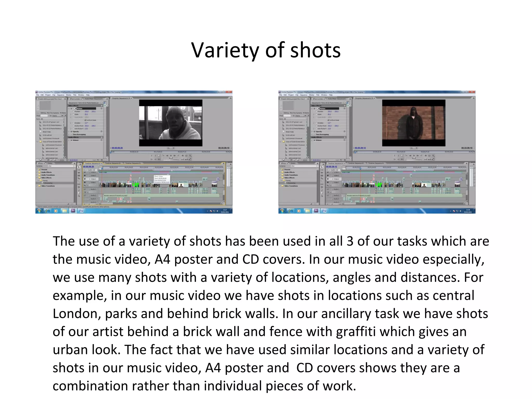
Task: Expand Time Remapping in right screenshot's Effect Controls
Action: pyautogui.click(x=312, y=134)
